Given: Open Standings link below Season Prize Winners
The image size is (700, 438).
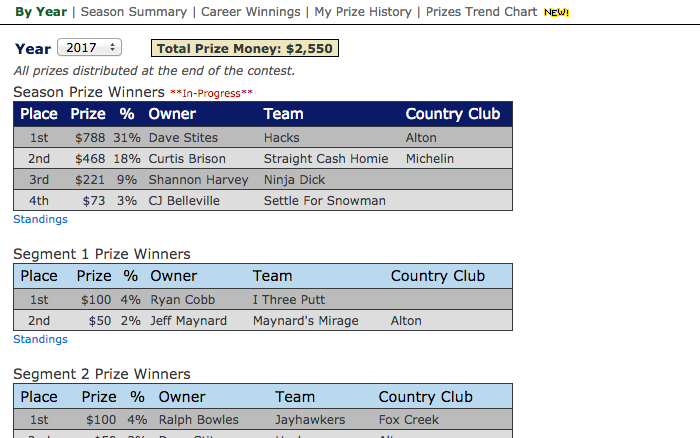Looking at the screenshot, I should (40, 219).
